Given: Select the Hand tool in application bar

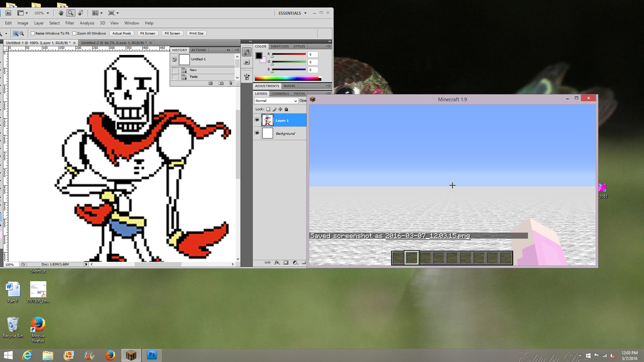Looking at the screenshot, I should pos(61,13).
